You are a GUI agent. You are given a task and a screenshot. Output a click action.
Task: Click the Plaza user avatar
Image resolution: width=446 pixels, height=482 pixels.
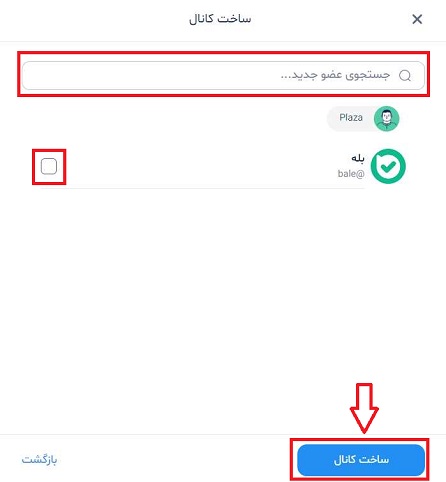point(386,119)
